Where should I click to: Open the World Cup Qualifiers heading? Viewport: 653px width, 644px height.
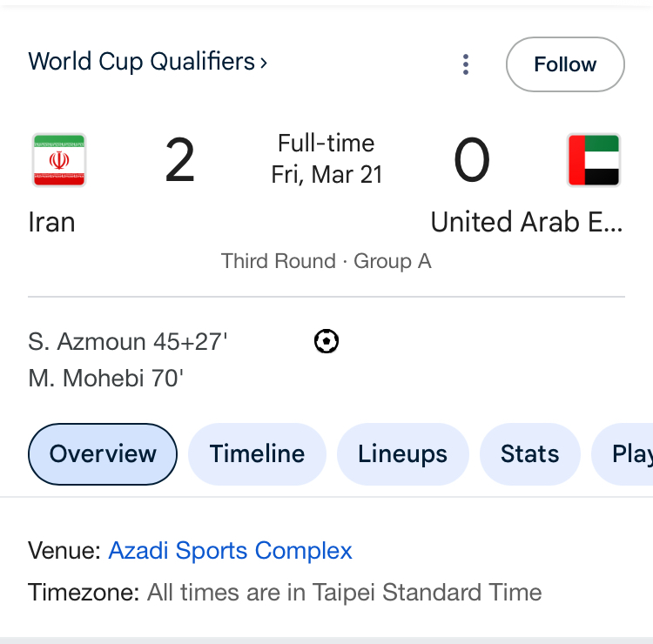tap(141, 62)
